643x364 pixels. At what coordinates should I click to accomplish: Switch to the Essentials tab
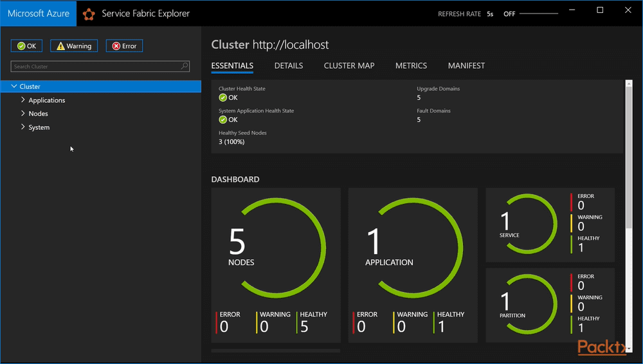232,66
